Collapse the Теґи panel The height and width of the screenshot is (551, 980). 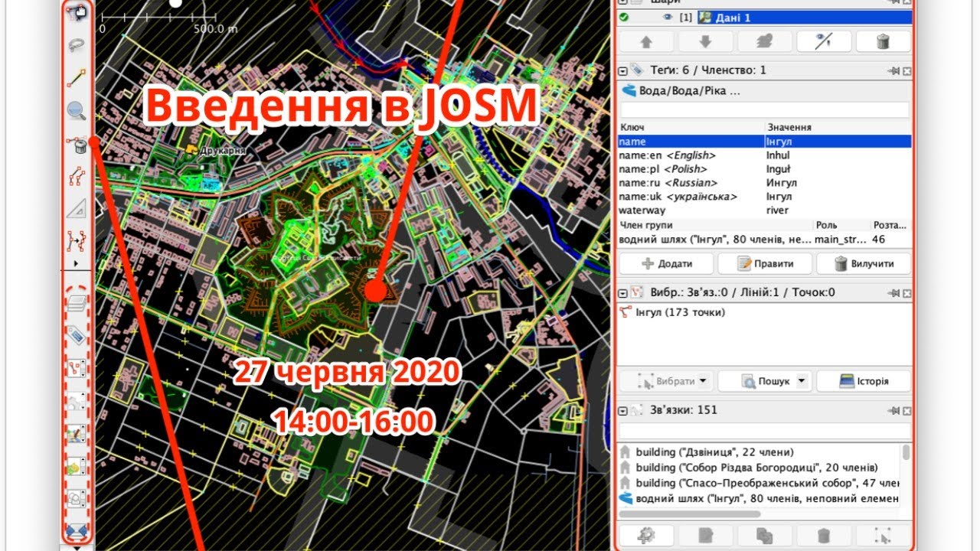[x=622, y=70]
